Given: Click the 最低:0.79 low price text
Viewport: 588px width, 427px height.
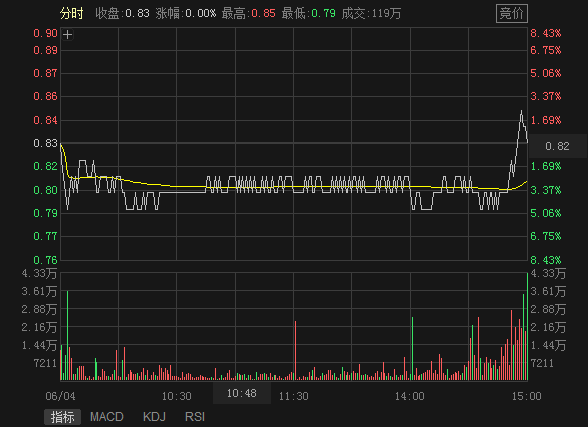Looking at the screenshot, I should [x=308, y=13].
